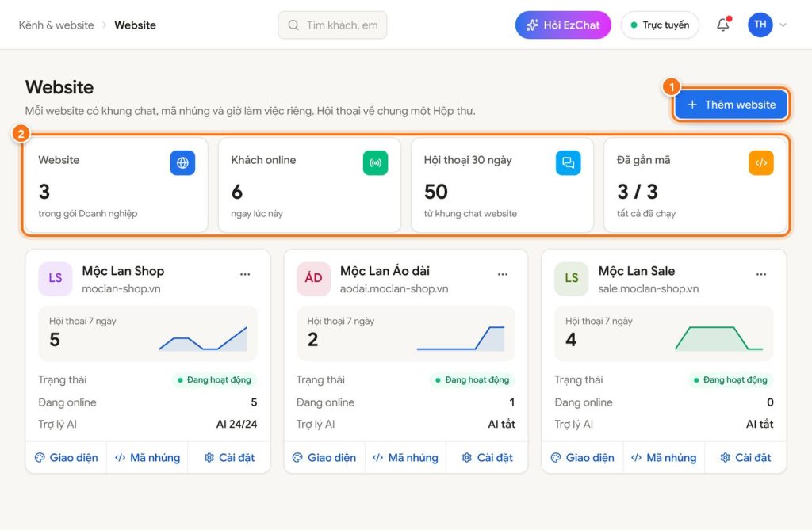Click the sale.moclan-shop.vn domain text
812x530 pixels.
tap(649, 289)
